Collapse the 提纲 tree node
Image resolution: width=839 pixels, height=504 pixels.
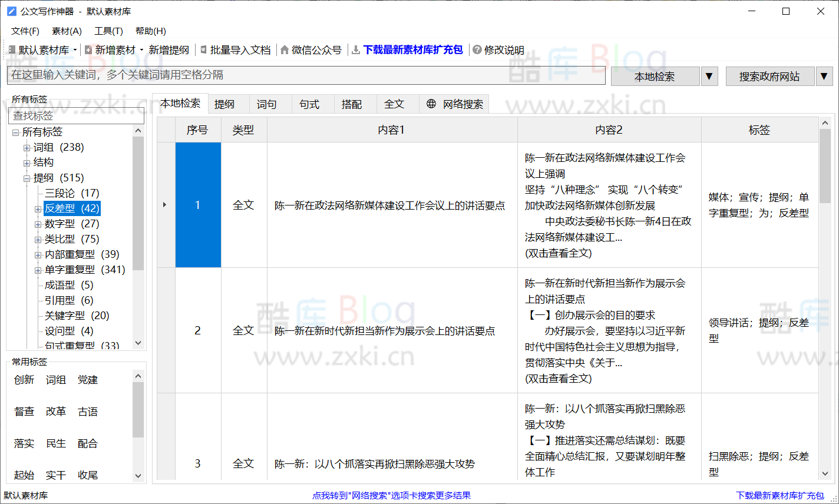point(27,177)
